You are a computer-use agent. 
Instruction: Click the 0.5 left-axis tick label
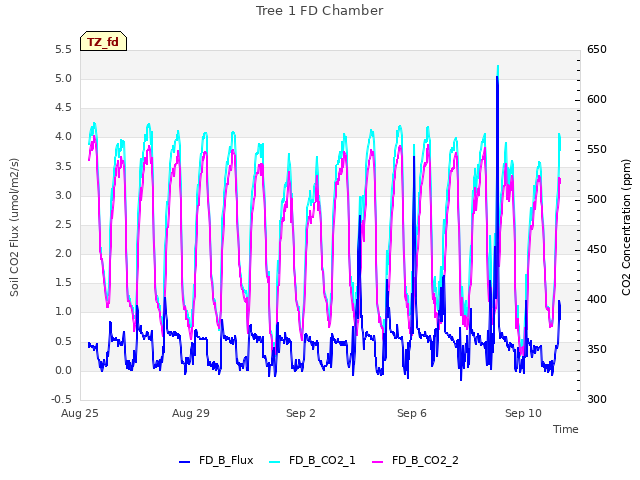coord(63,342)
